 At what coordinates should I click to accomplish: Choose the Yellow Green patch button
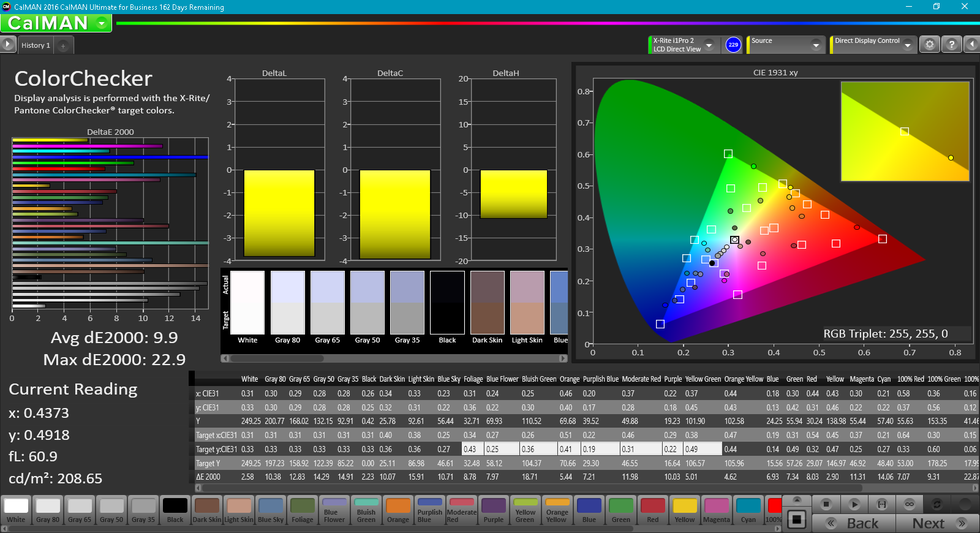[526, 510]
